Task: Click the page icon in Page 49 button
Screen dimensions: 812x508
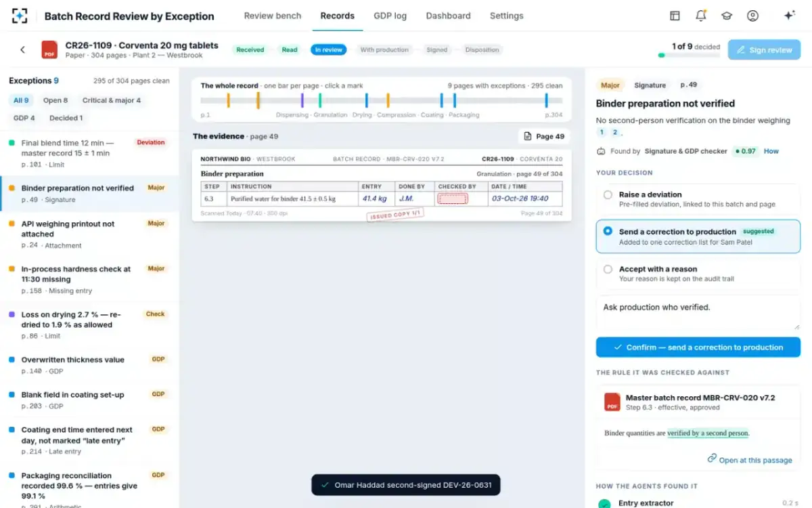Action: [x=528, y=136]
